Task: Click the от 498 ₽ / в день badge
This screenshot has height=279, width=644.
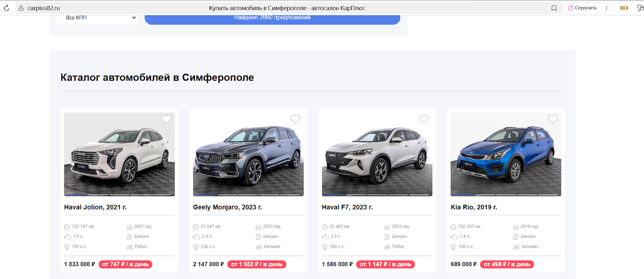Action: click(x=507, y=265)
